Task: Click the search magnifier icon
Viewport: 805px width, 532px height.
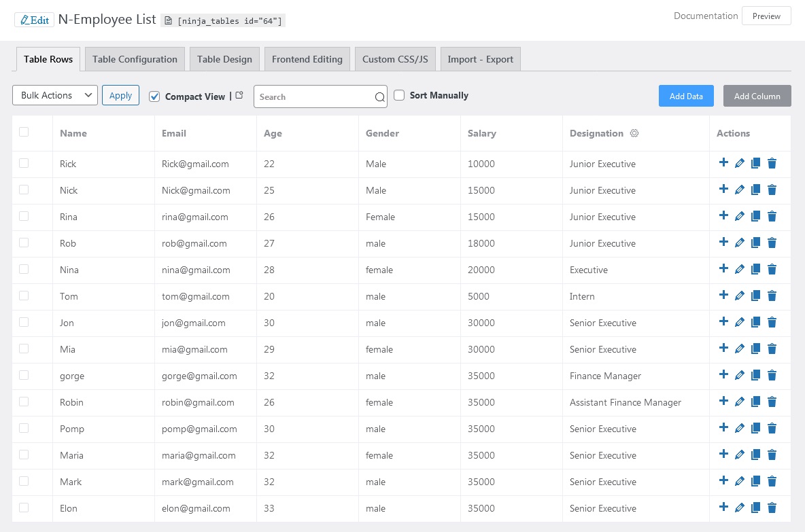Action: (379, 97)
